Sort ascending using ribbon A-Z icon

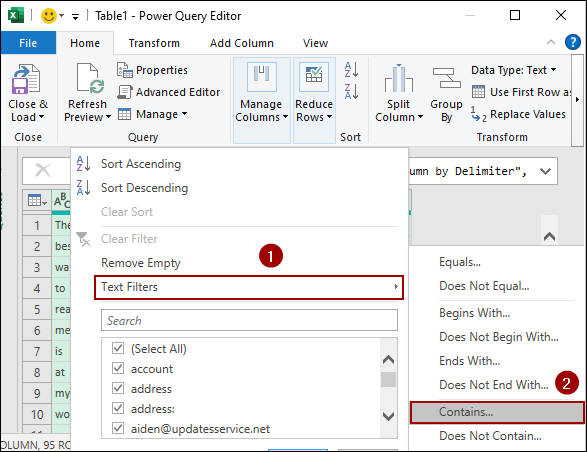(x=351, y=70)
